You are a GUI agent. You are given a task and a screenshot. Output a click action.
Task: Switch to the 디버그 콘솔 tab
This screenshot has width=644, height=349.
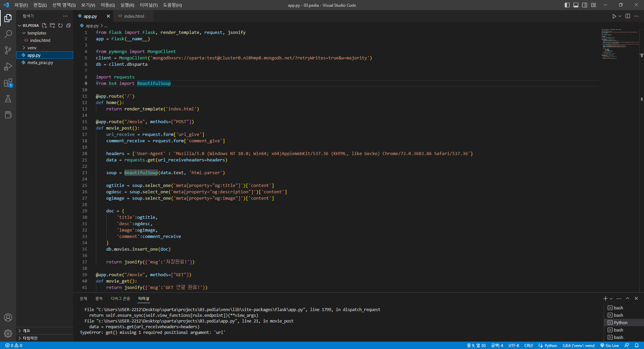click(120, 298)
